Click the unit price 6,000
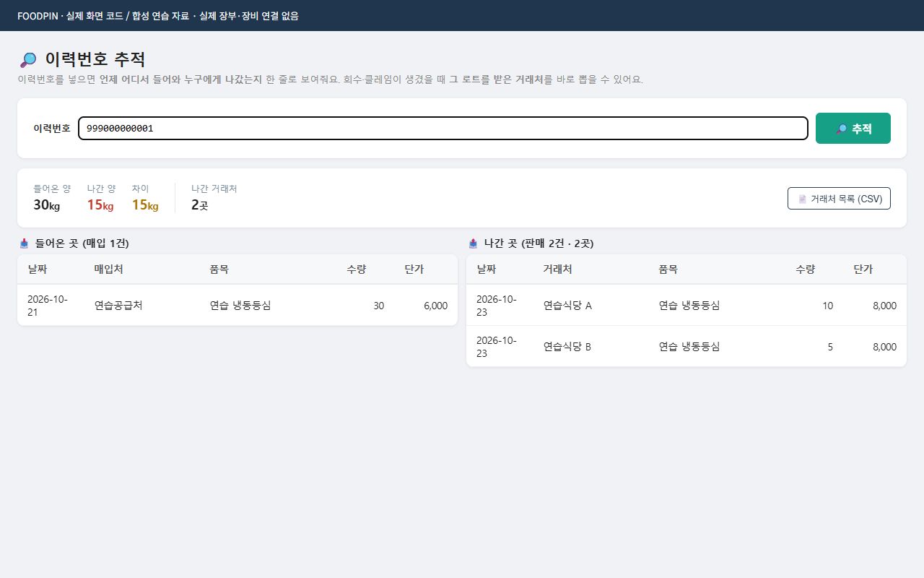Viewport: 924px width, 578px height. 435,306
